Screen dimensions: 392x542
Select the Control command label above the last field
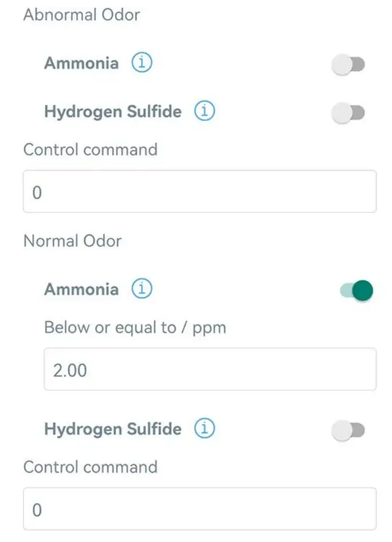(x=89, y=467)
